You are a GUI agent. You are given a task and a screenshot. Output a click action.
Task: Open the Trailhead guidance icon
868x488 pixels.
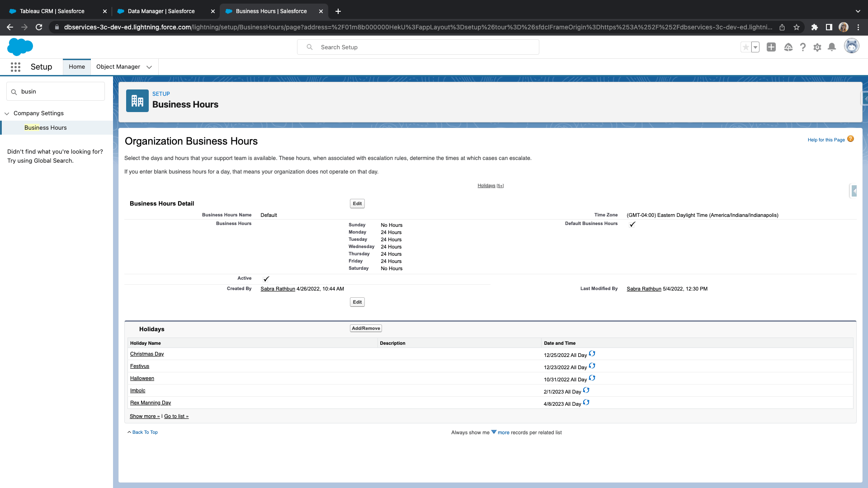[788, 47]
